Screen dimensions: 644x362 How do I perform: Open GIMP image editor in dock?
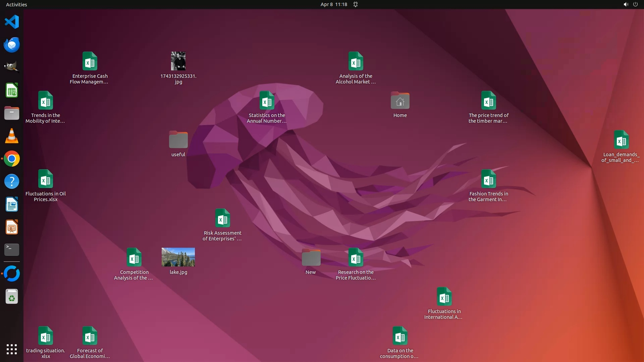tap(12, 67)
